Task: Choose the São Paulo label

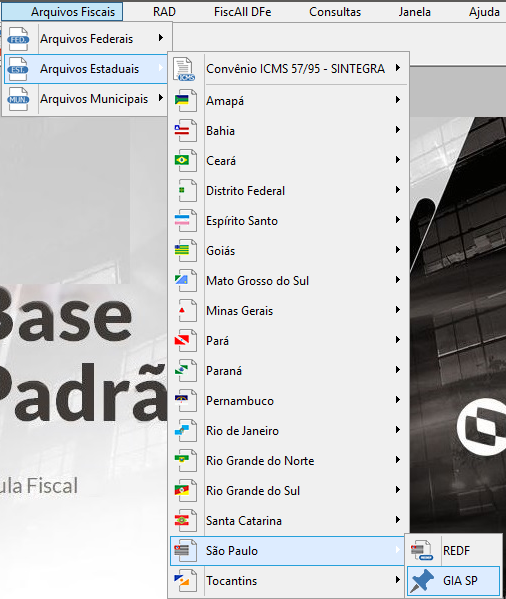Action: 232,551
